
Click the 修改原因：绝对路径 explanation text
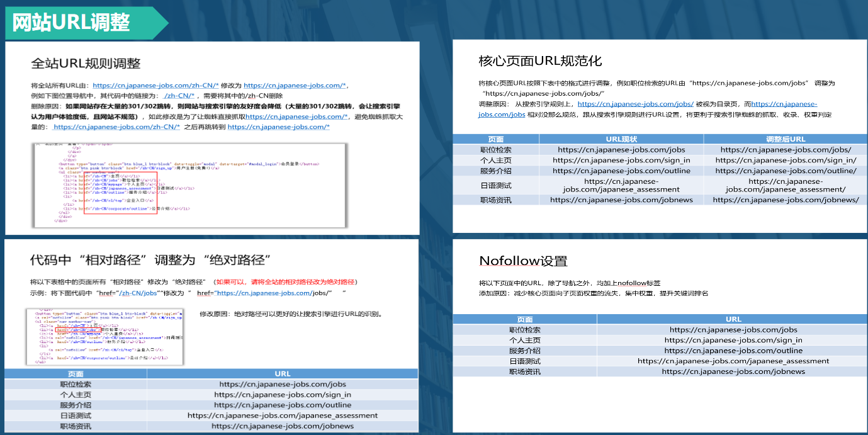(291, 314)
